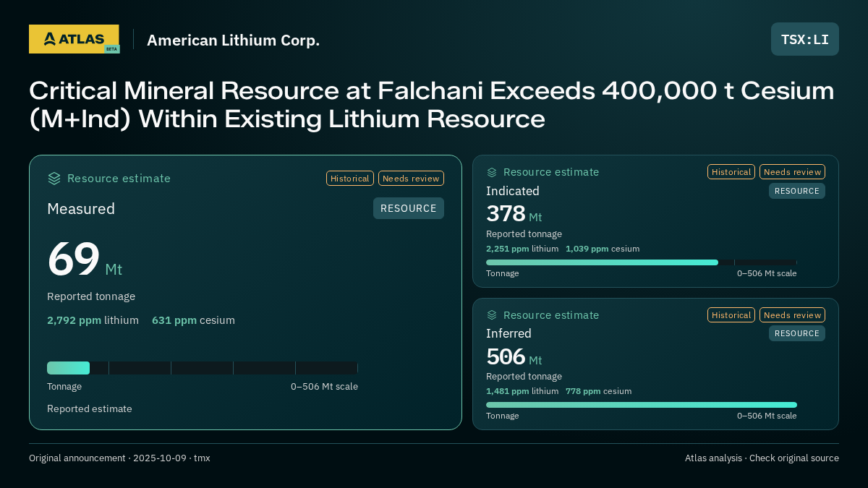Click the Atlas Beta logo
Viewport: 868px width, 488px height.
[74, 39]
